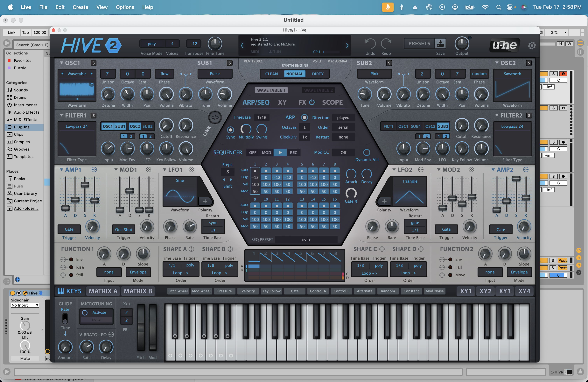The width and height of the screenshot is (588, 382).
Task: Click the Undo arrow icon
Action: tap(370, 44)
